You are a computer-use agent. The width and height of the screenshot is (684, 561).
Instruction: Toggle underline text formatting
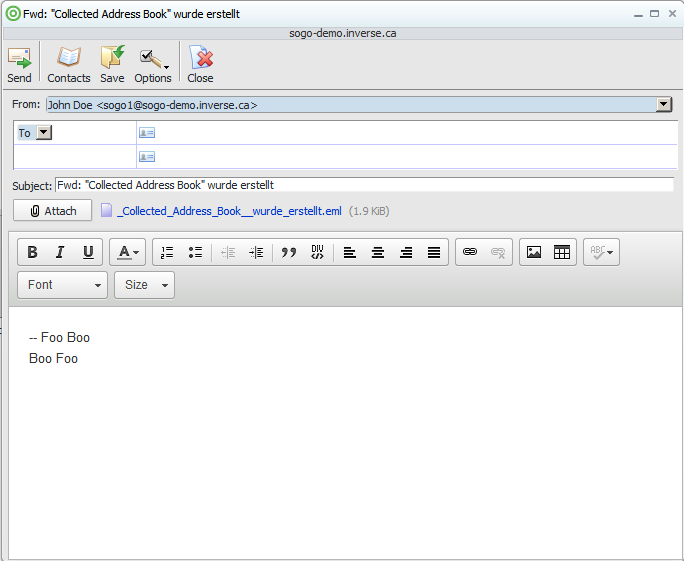pos(88,253)
